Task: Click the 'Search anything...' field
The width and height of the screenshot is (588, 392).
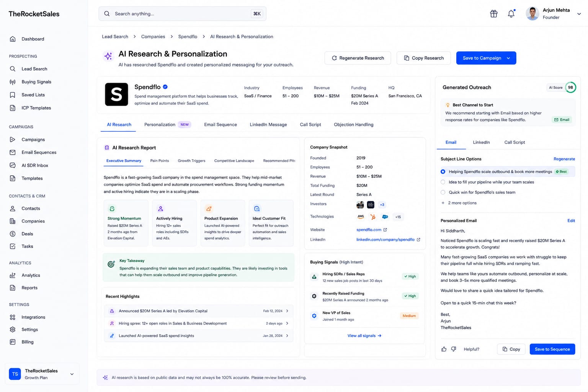Action: pyautogui.click(x=182, y=14)
